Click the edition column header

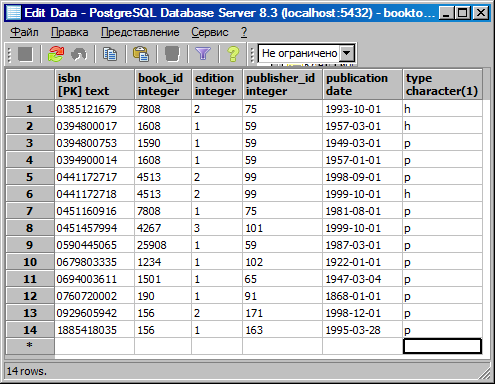coord(217,84)
